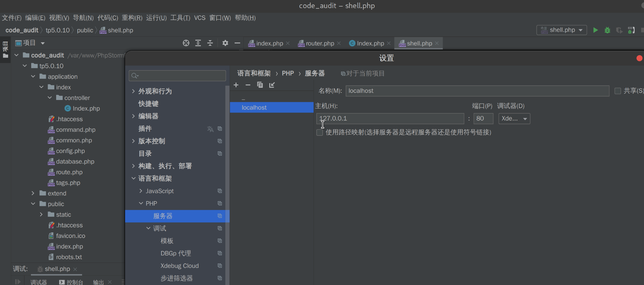Collapse the 调试 settings node
This screenshot has width=644, height=285.
click(148, 228)
